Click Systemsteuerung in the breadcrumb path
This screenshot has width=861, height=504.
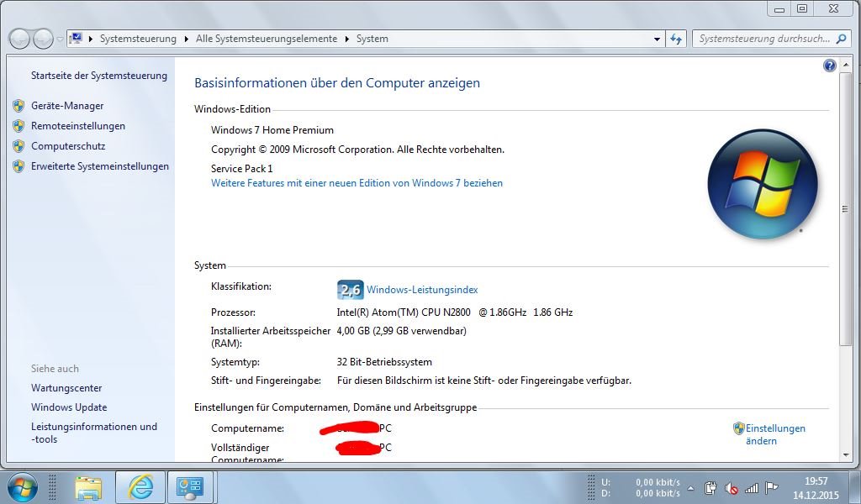[138, 39]
